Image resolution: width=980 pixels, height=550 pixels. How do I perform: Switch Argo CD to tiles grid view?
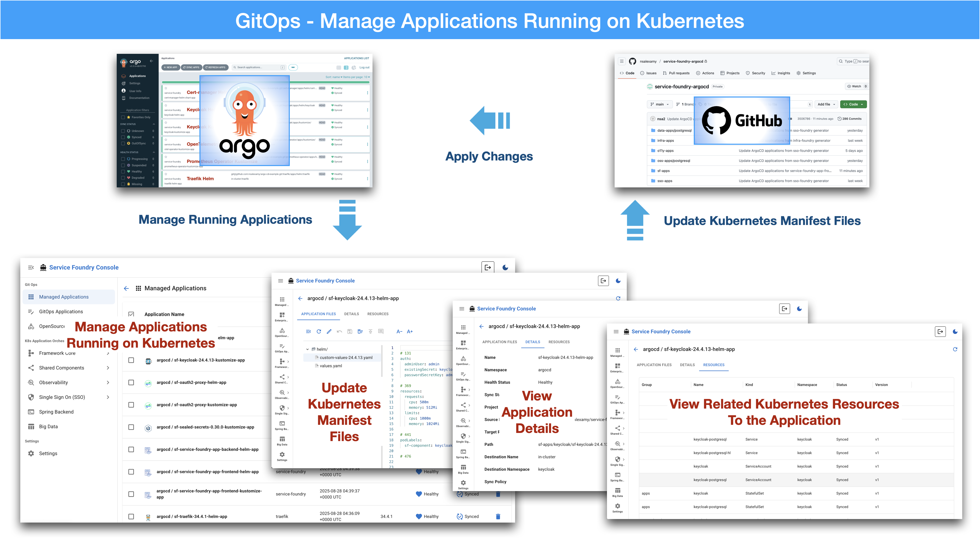coord(339,67)
